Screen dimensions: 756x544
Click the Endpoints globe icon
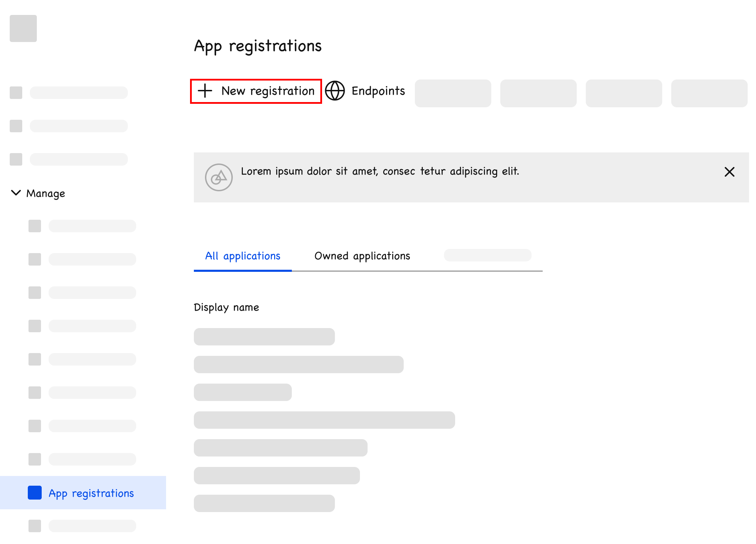(x=335, y=91)
